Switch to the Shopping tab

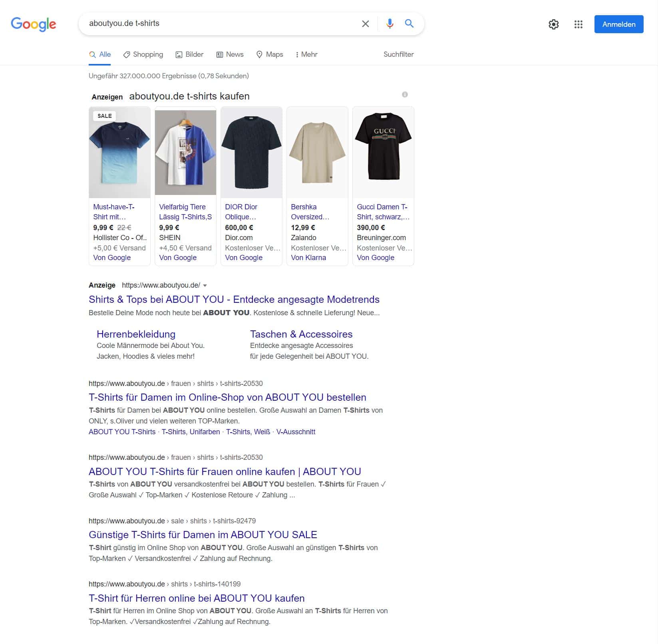tap(143, 55)
